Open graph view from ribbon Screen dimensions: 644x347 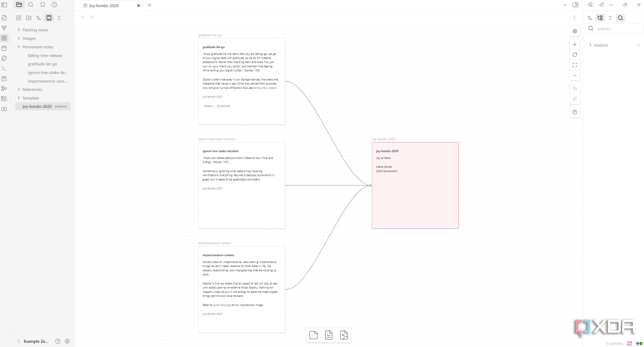click(4, 28)
